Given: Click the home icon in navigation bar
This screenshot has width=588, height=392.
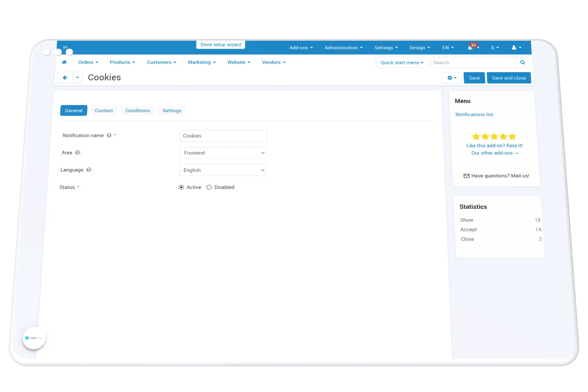Looking at the screenshot, I should pos(64,62).
